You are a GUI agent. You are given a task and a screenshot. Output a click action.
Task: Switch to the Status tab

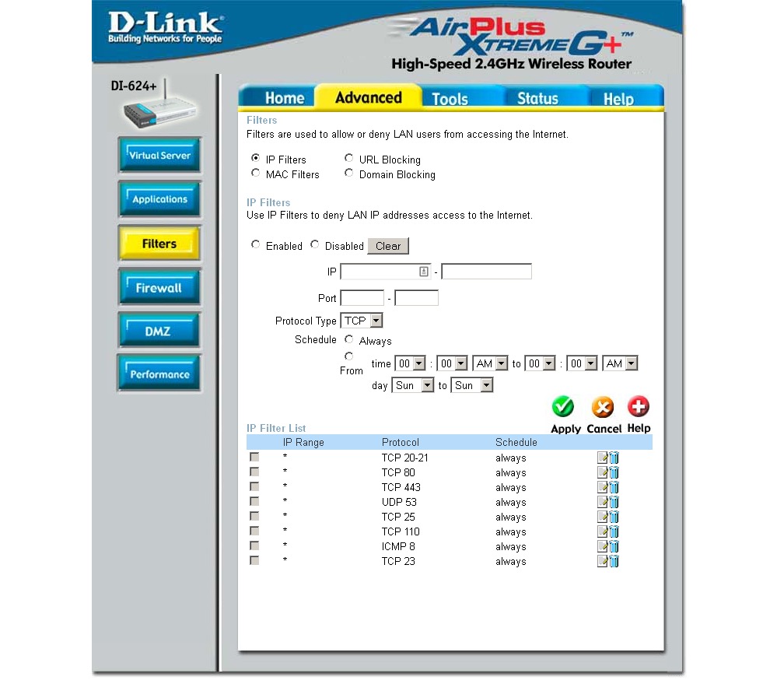pos(537,99)
